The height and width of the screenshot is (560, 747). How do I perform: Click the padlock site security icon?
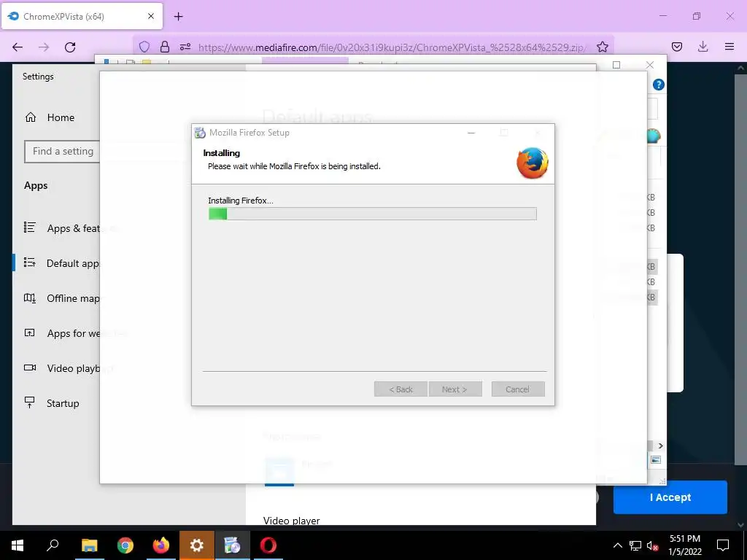165,47
